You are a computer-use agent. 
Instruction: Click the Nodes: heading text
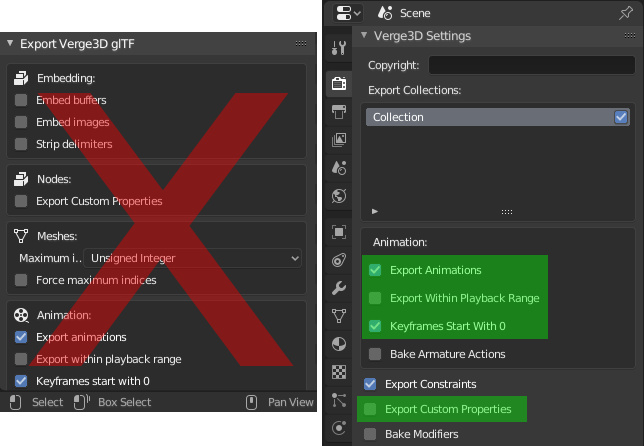54,179
